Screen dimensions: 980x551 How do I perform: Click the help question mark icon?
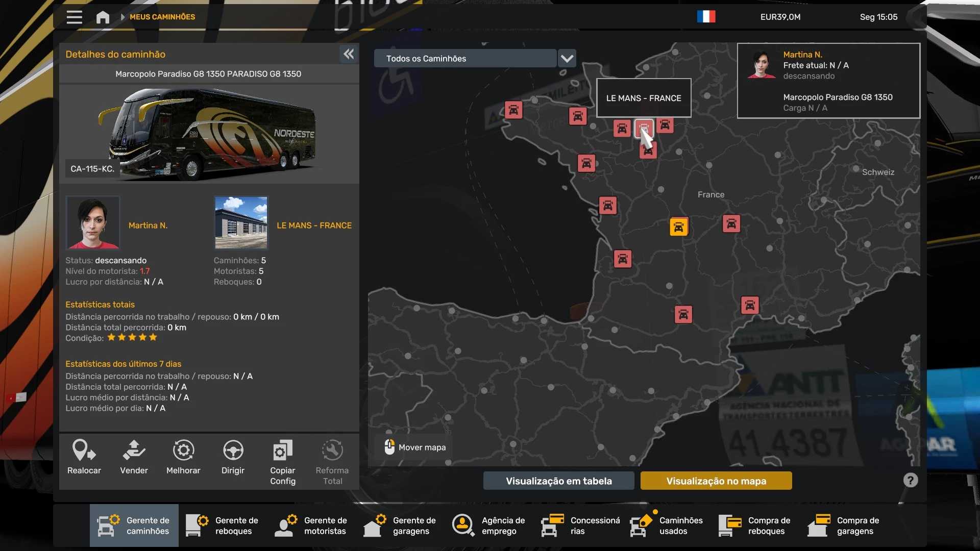click(910, 480)
